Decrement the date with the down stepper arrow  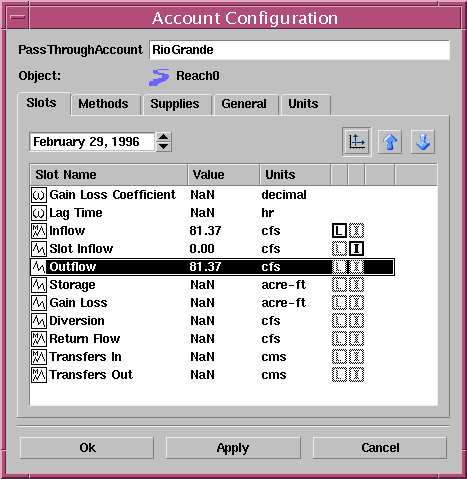click(x=163, y=147)
